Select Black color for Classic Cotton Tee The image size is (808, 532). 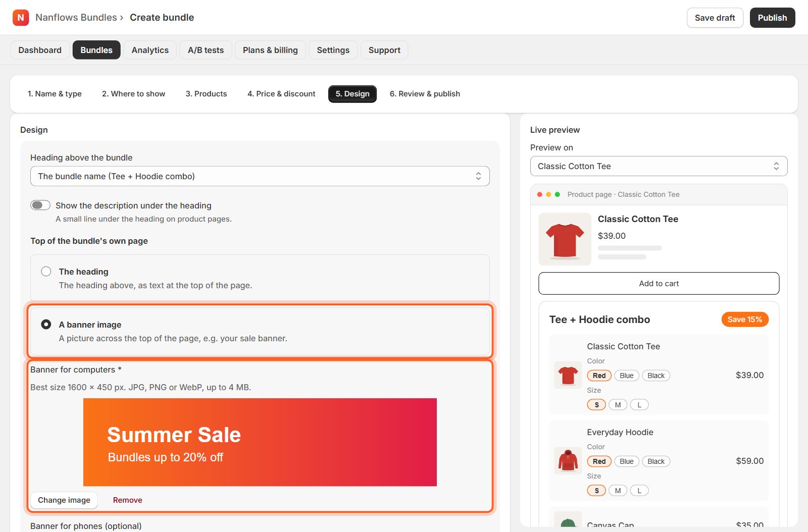(656, 376)
